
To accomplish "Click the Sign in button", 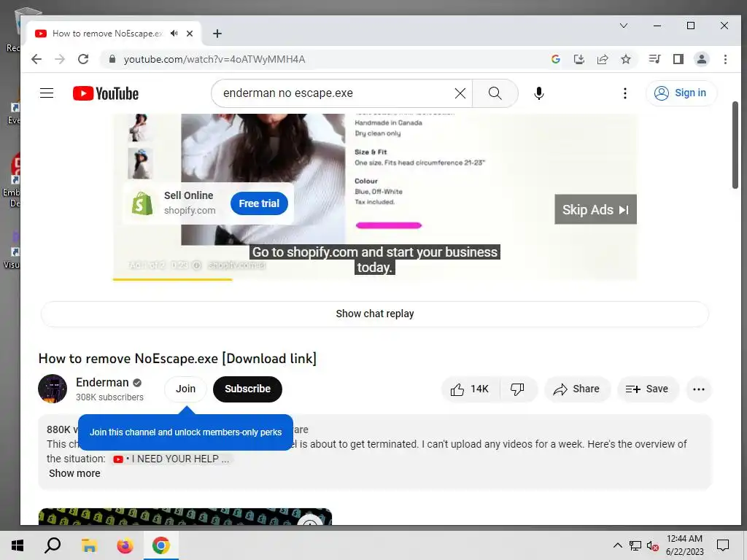I will click(681, 93).
